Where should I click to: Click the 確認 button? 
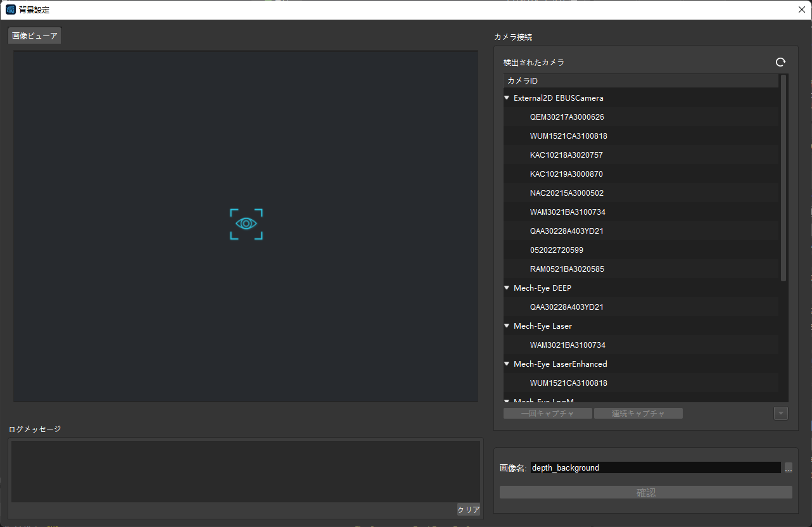click(x=646, y=492)
